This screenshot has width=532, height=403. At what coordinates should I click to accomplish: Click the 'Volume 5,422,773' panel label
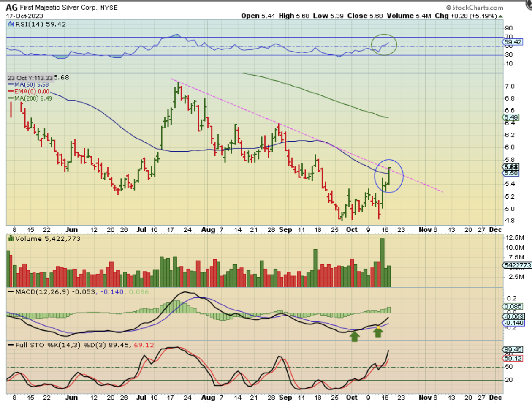click(48, 239)
